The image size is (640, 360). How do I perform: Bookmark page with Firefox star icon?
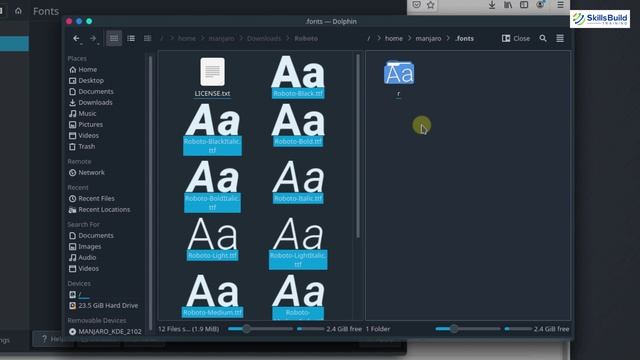[x=431, y=5]
